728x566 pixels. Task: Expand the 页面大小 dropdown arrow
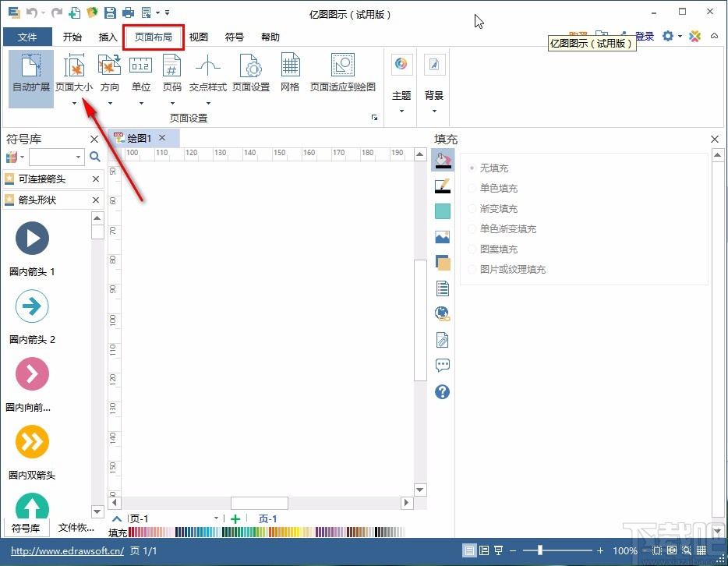coord(74,103)
